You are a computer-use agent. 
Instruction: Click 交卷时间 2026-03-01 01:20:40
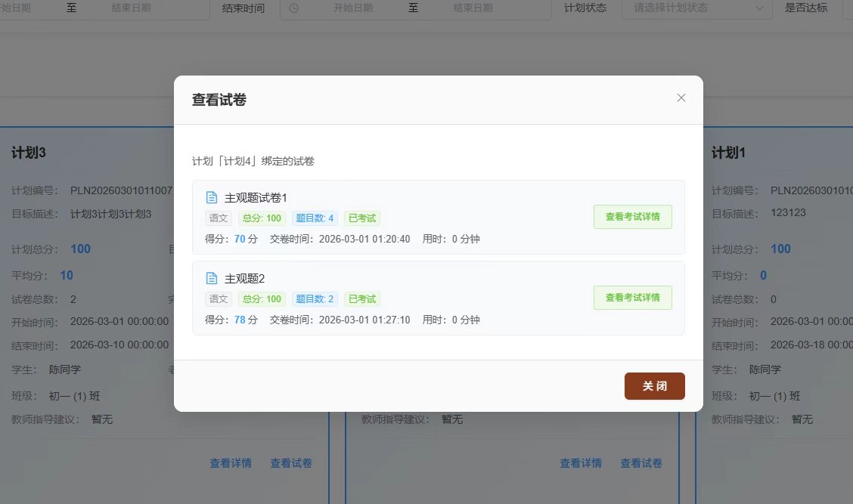340,240
